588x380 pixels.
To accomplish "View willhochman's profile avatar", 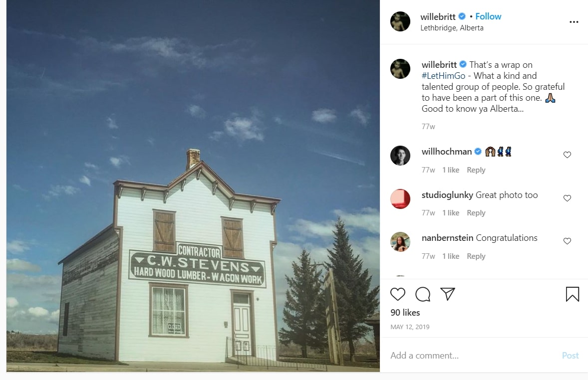I will pyautogui.click(x=400, y=155).
